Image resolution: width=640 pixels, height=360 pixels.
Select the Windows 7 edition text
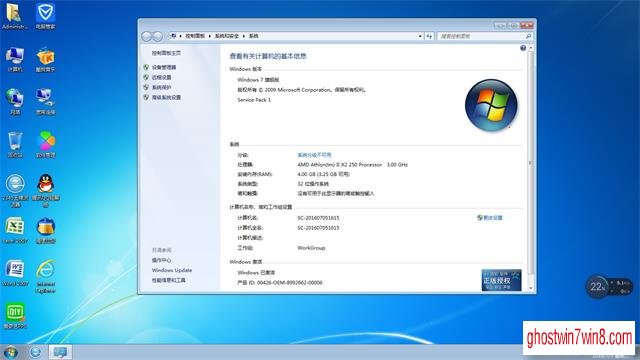click(258, 80)
